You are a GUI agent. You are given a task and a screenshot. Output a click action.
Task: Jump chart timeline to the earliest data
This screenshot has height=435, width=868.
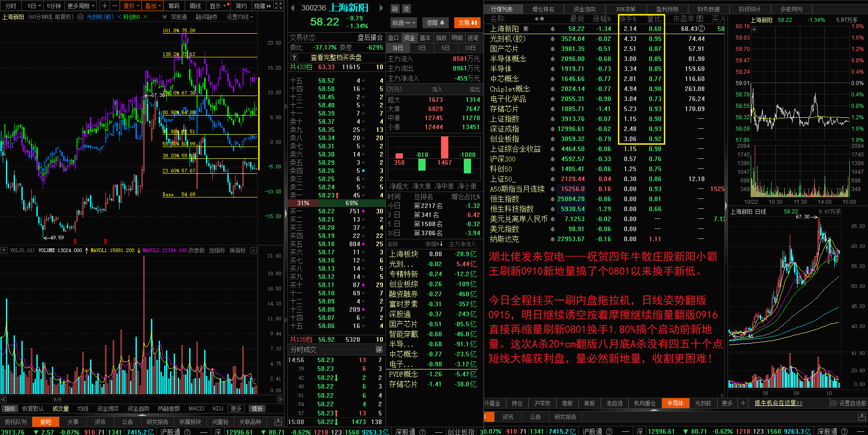[x=4, y=400]
